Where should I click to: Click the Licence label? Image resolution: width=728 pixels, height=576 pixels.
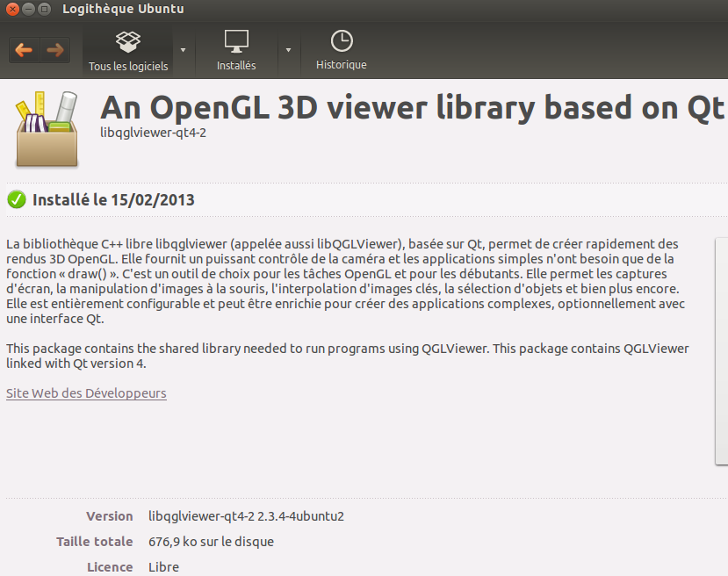(110, 567)
